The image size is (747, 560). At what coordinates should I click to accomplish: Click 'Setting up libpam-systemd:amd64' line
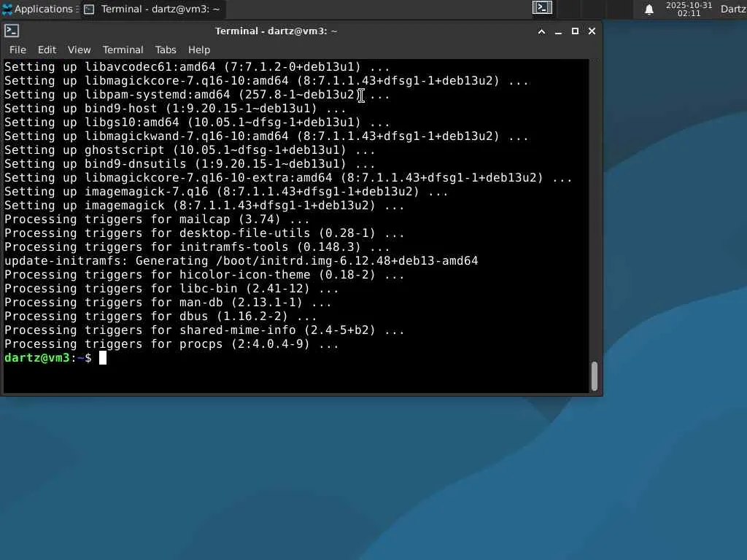197,95
